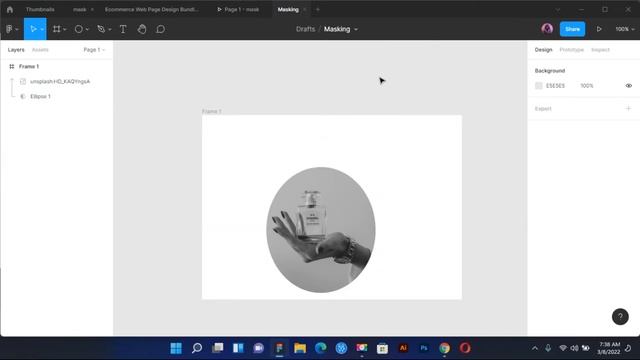This screenshot has width=640, height=360.
Task: Click the Share button
Action: (x=572, y=29)
